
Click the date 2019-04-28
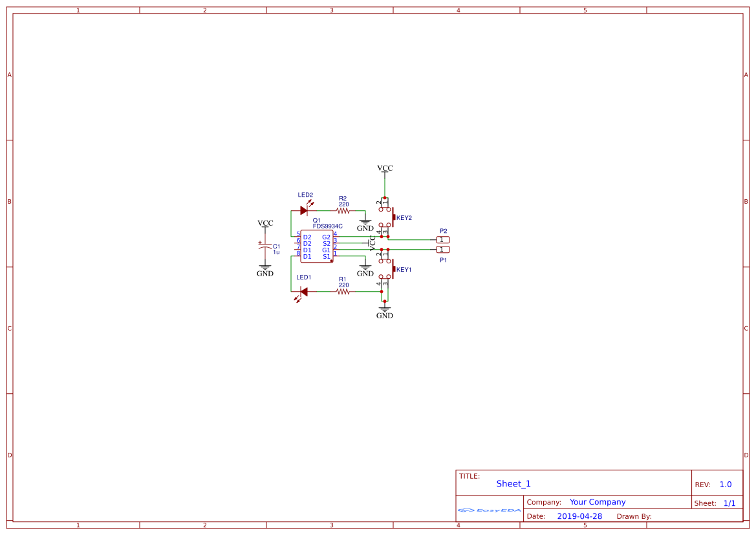pyautogui.click(x=579, y=516)
